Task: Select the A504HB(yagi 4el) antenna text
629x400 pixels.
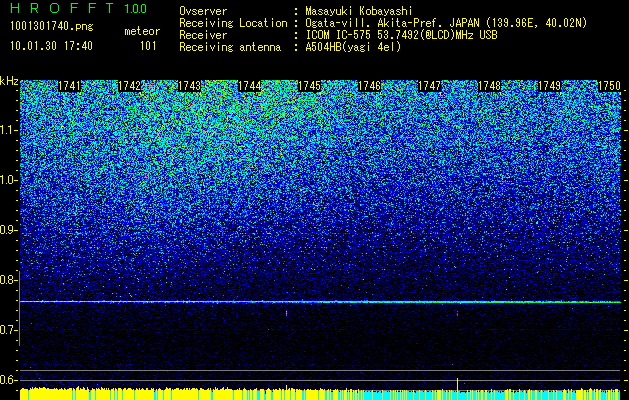Action: 353,47
